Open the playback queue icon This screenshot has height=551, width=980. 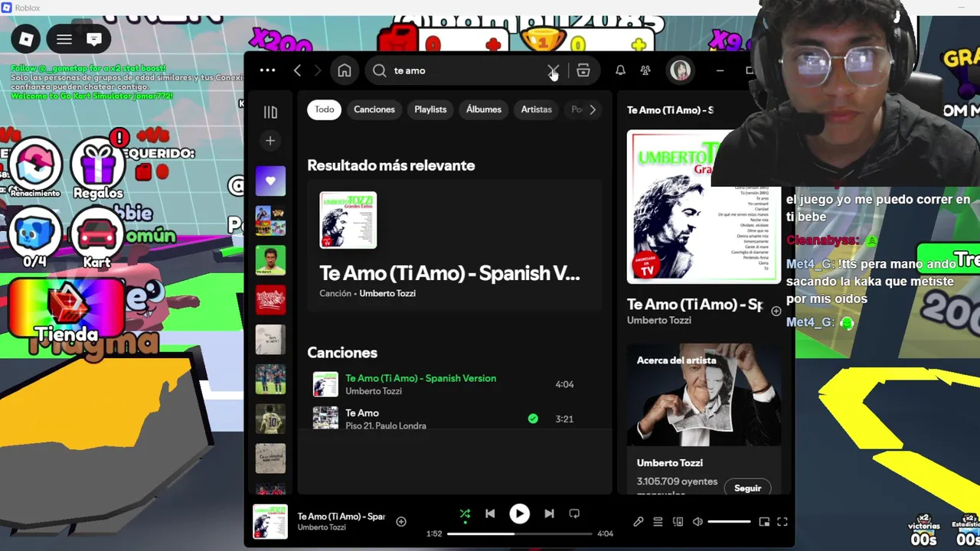(658, 522)
